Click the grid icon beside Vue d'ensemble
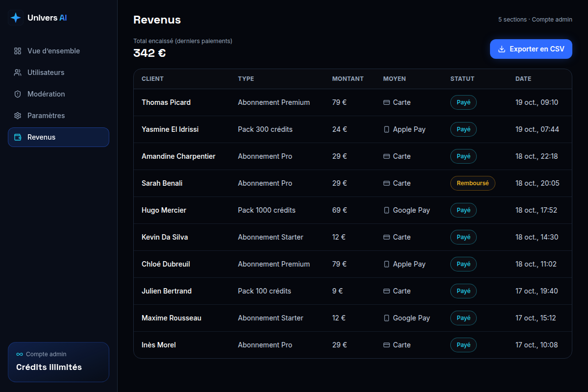Viewport: 588px width, 392px height. click(18, 51)
